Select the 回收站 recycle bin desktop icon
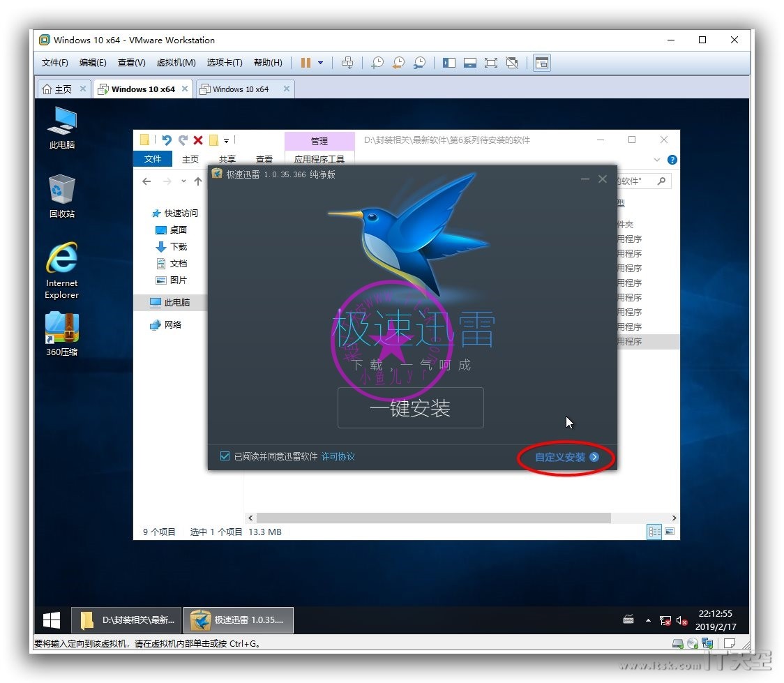Viewport: 784px width, 683px height. 62,196
